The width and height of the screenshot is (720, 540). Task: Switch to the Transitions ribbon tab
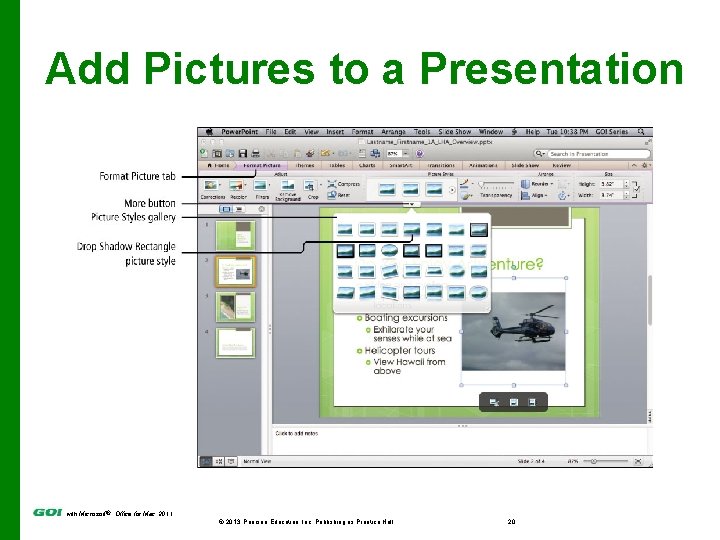point(441,165)
